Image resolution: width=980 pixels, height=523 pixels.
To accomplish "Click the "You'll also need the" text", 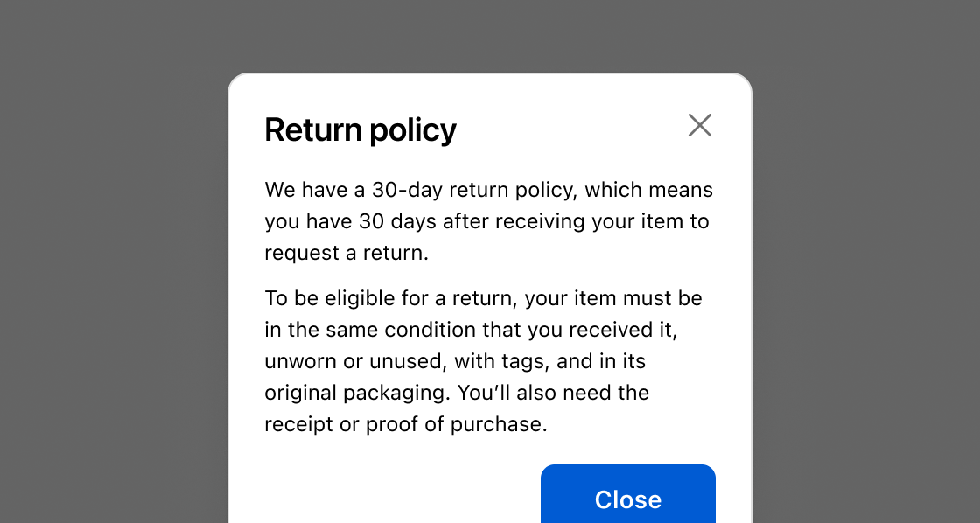I will coord(553,393).
